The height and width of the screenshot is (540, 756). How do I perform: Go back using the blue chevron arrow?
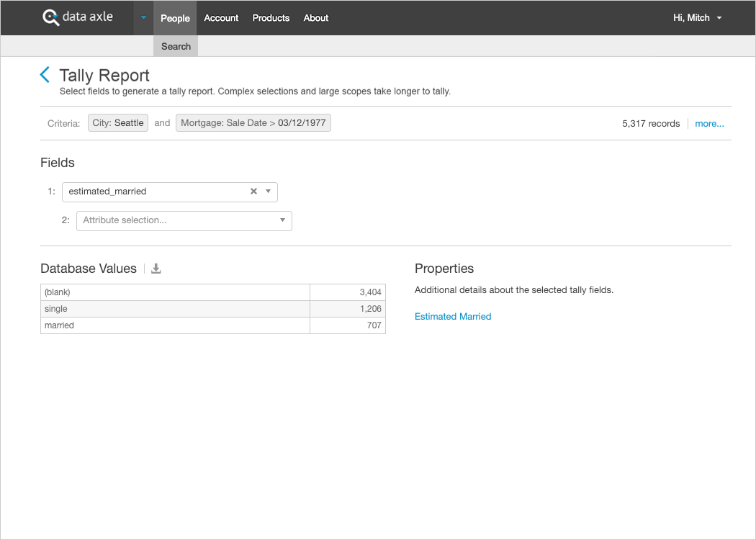point(45,75)
